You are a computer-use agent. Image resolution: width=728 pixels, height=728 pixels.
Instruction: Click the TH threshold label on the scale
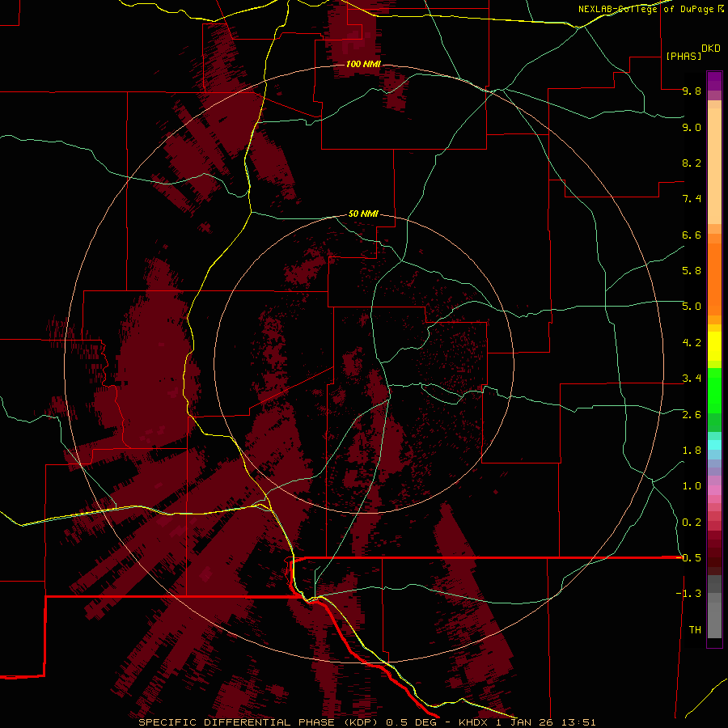click(x=695, y=630)
